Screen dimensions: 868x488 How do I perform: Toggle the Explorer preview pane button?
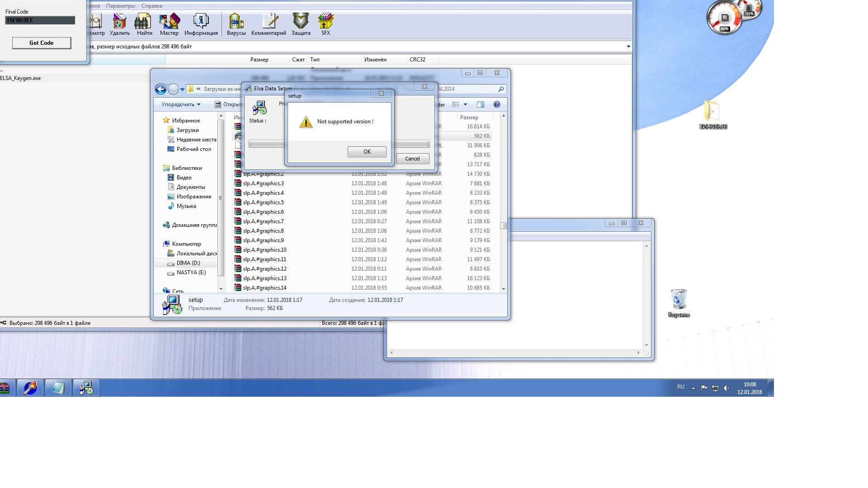481,104
